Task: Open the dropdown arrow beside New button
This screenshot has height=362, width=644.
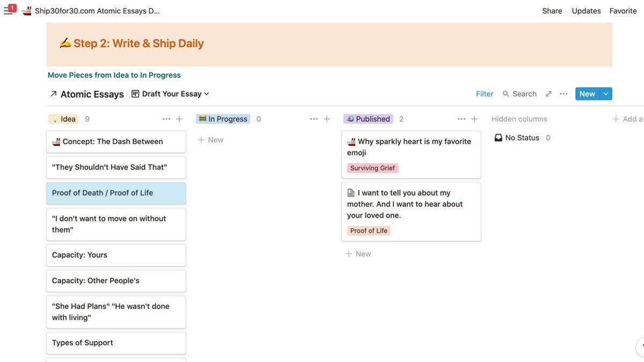Action: (606, 94)
